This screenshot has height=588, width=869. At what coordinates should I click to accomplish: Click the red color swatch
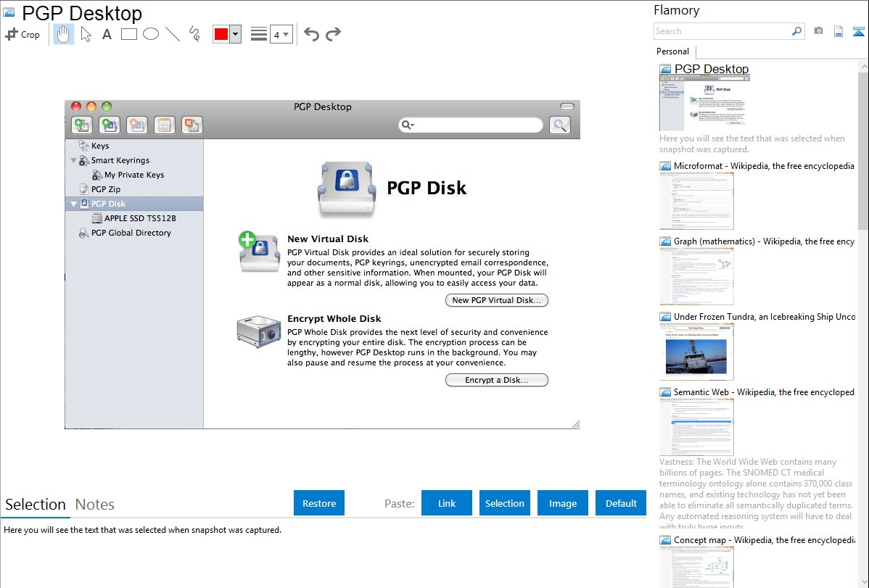pos(221,34)
